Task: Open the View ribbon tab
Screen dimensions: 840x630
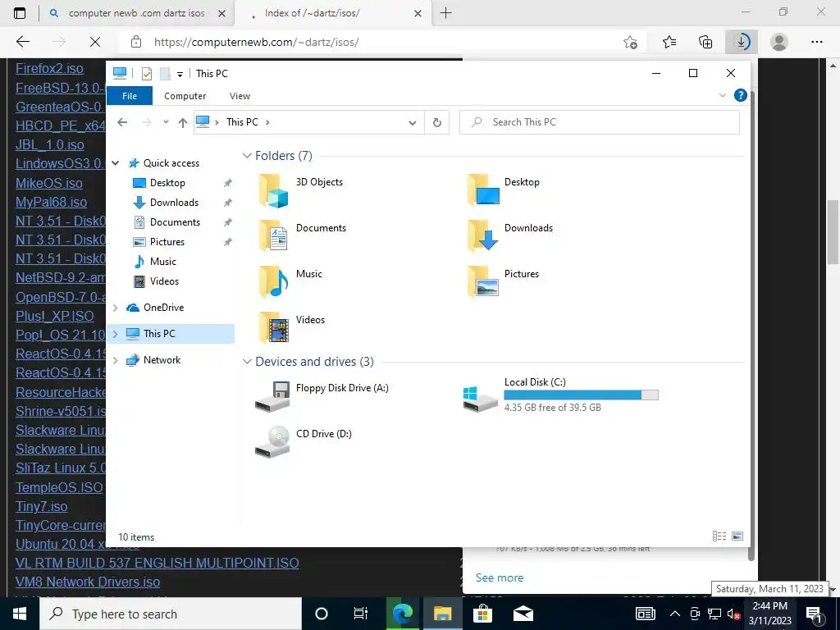Action: 240,96
